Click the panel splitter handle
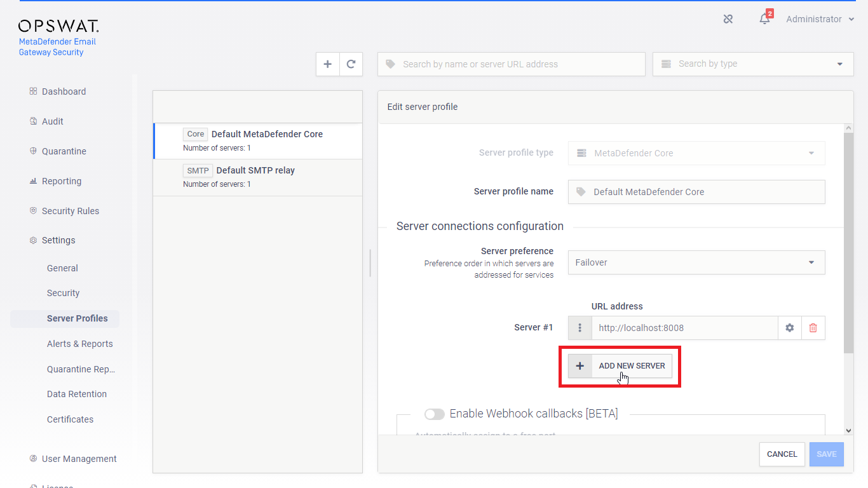Viewport: 868px width, 488px height. (370, 262)
